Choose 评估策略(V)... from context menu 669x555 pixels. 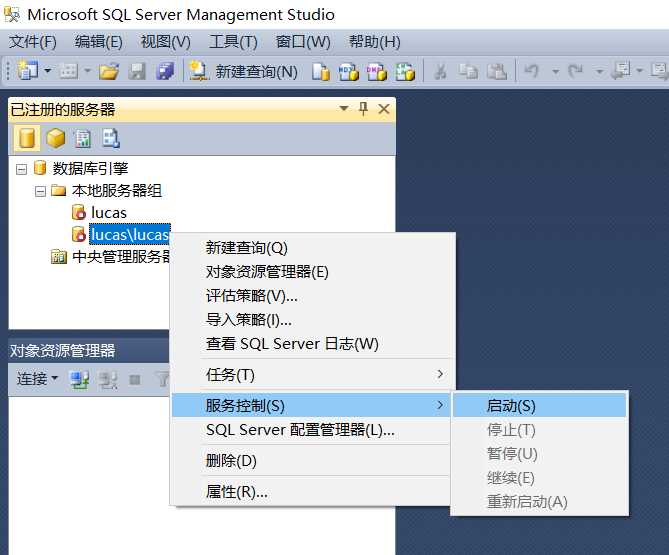[313, 296]
